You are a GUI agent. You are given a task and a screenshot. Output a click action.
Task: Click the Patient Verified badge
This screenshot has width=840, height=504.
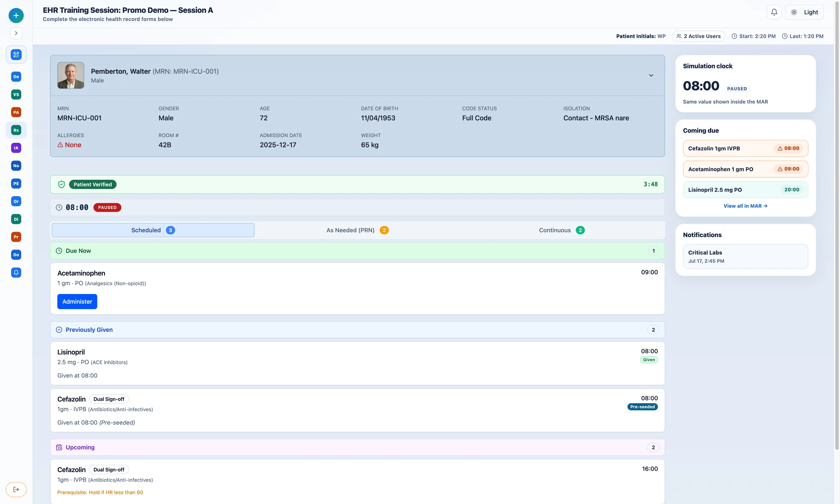92,184
